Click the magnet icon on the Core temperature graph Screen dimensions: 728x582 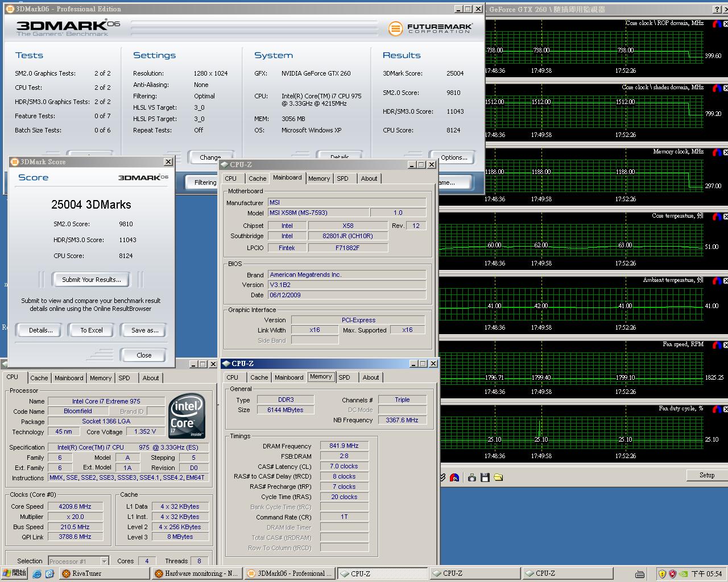pos(717,217)
